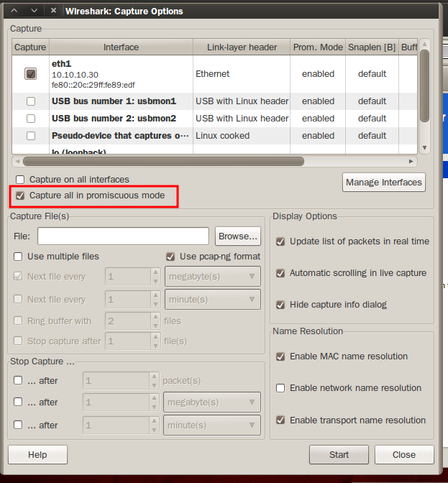Sort by Interface column header

(121, 47)
